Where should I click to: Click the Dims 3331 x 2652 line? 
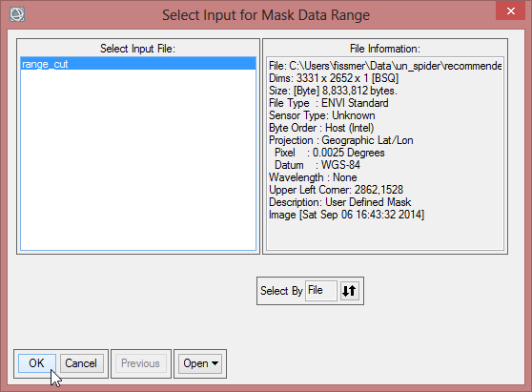tap(334, 78)
